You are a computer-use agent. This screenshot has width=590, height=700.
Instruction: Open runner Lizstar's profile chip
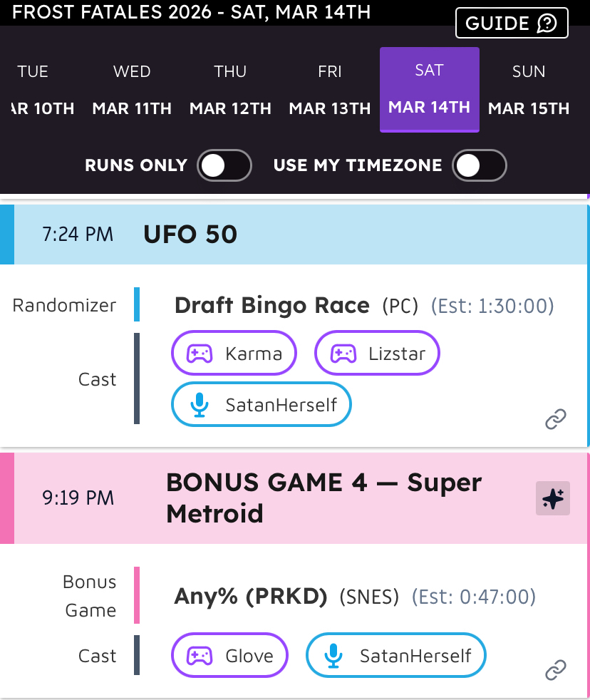[378, 354]
